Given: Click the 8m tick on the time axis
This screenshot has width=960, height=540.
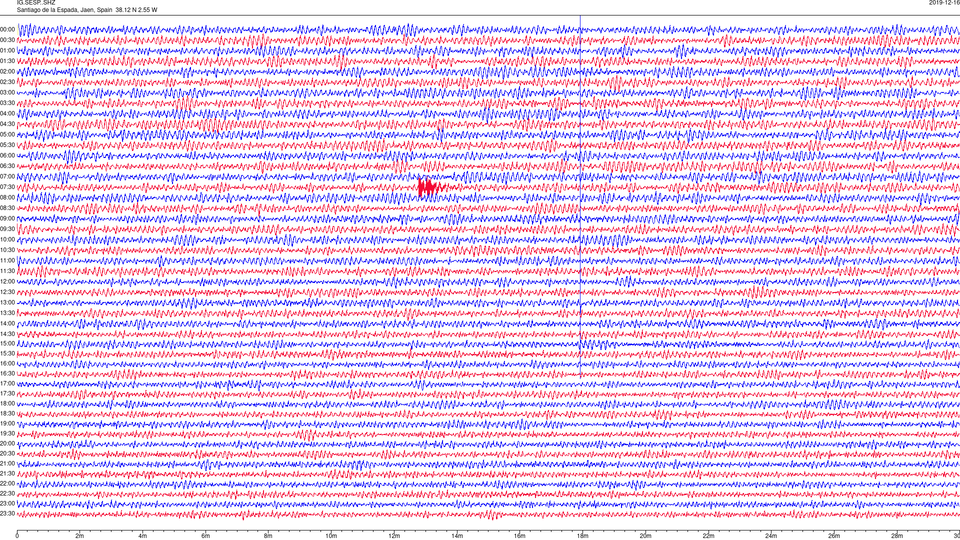Looking at the screenshot, I should 268,536.
